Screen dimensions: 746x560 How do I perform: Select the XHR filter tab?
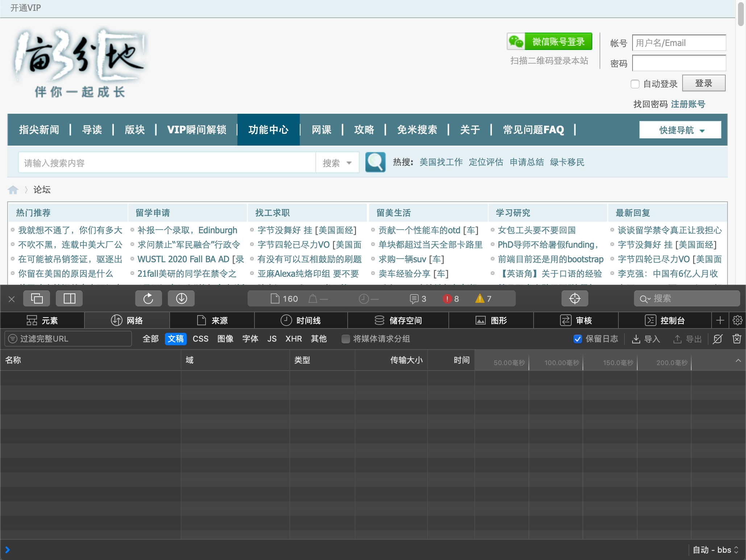click(293, 339)
